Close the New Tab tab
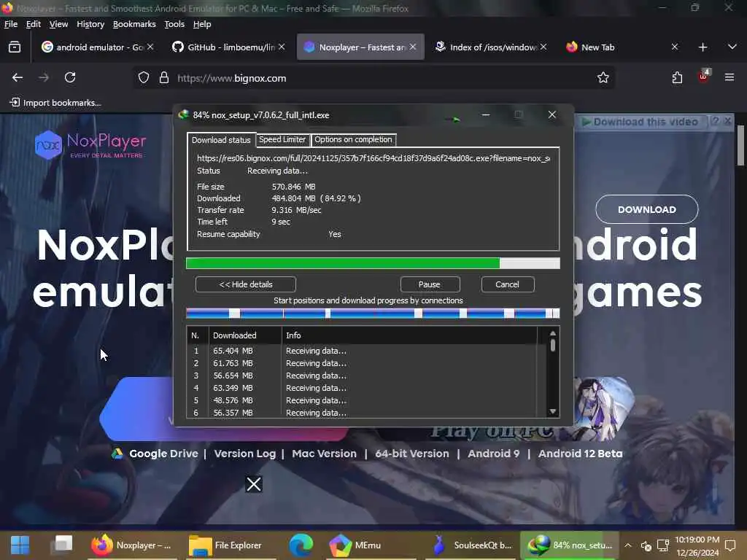Image resolution: width=747 pixels, height=560 pixels. (x=675, y=47)
